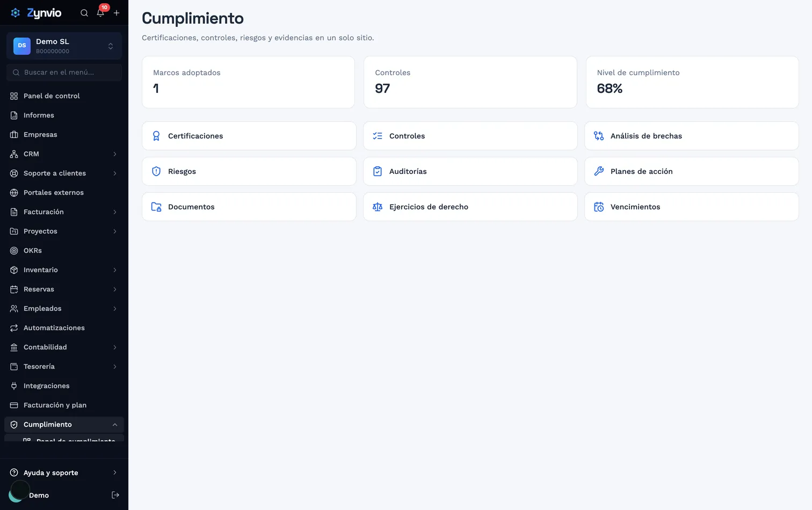Expand the Contabilidad submenu chevron
Image resolution: width=812 pixels, height=510 pixels.
tap(115, 347)
